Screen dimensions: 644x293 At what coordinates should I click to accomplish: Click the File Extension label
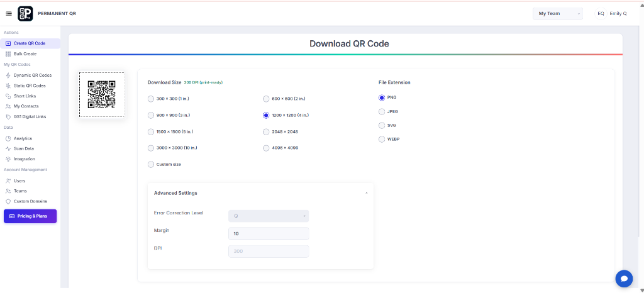[x=394, y=82]
